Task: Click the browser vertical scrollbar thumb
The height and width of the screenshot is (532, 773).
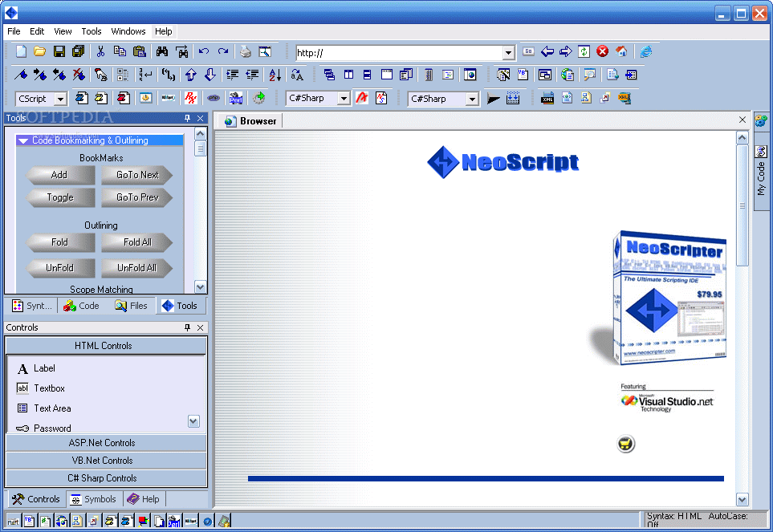Action: pyautogui.click(x=742, y=205)
